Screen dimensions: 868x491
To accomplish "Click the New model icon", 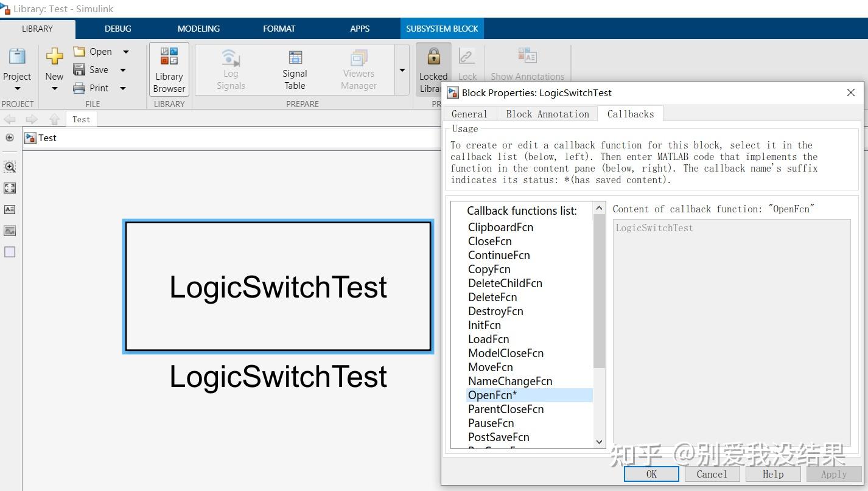I will [54, 56].
